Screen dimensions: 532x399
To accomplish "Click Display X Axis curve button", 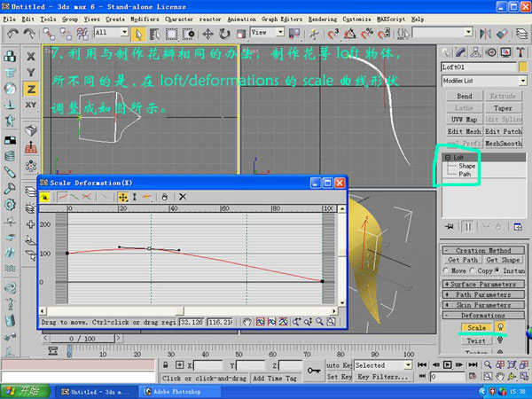I will pos(62,197).
